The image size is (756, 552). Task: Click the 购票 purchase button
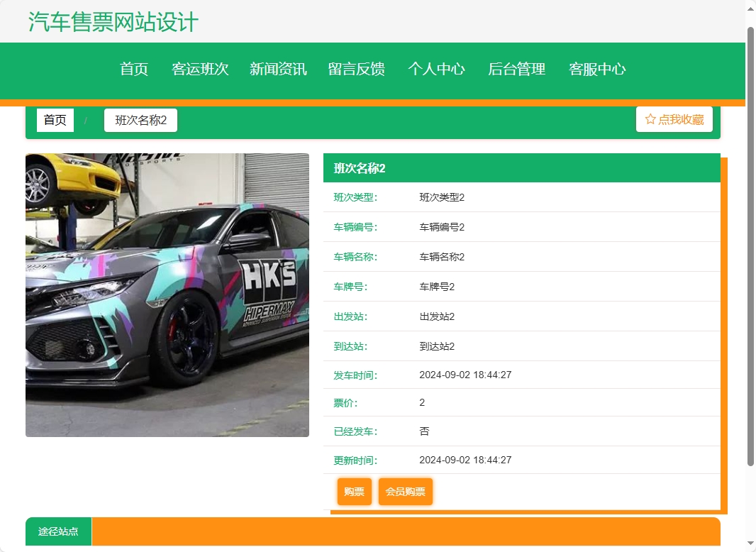click(x=355, y=491)
